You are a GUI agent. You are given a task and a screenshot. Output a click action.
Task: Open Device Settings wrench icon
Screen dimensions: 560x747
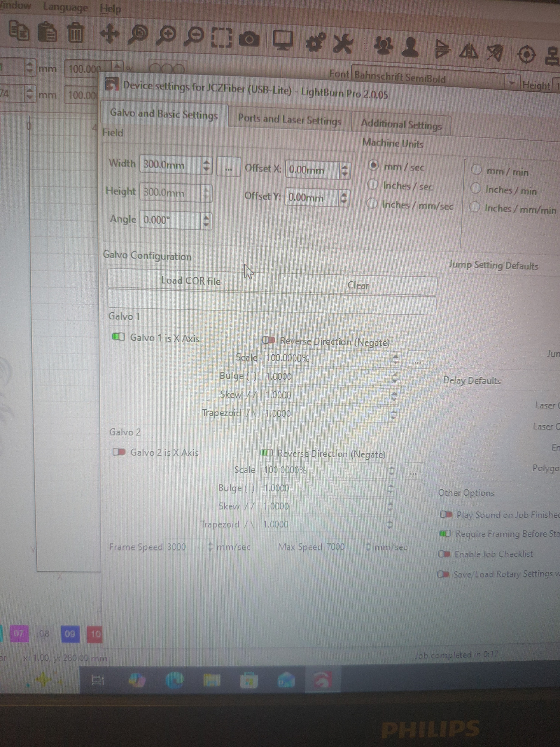click(x=343, y=43)
